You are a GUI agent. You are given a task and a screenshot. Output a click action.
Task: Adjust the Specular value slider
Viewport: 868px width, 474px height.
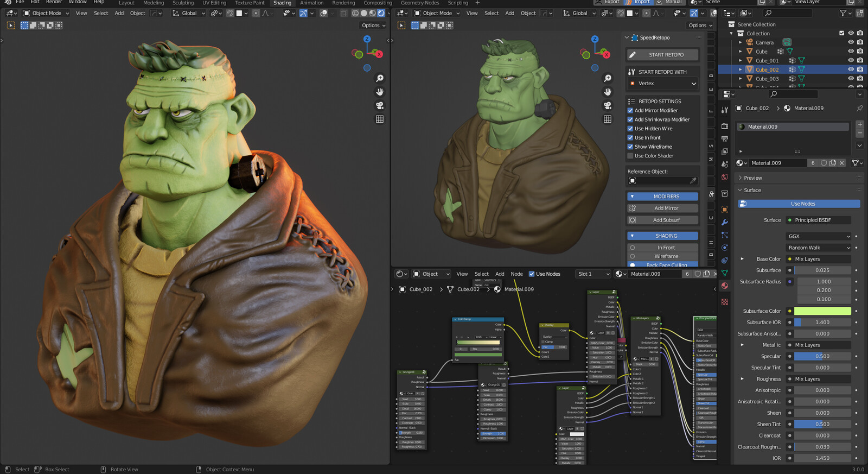(822, 357)
